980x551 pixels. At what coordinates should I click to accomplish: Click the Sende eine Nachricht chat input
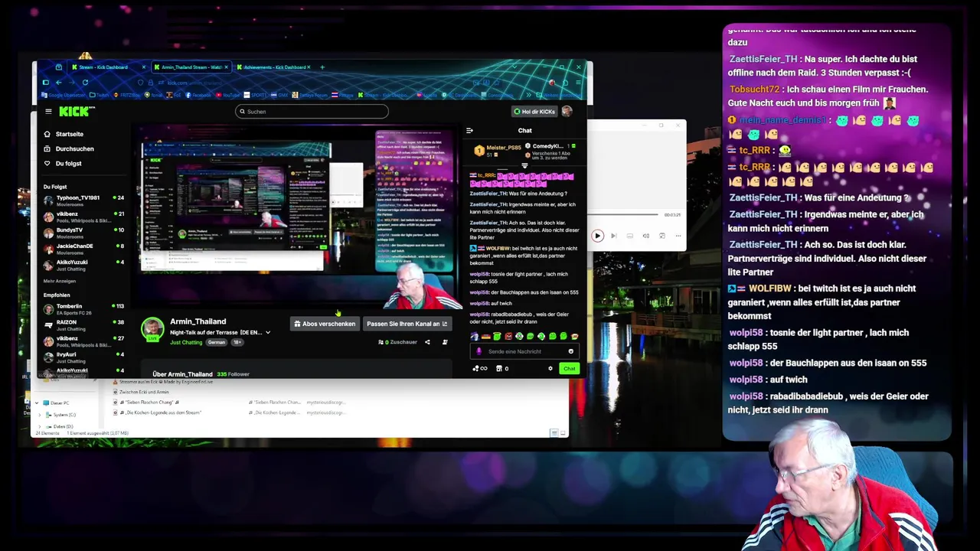tap(524, 351)
